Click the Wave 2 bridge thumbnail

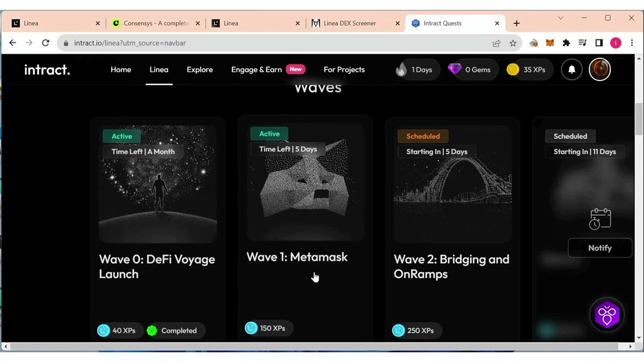(453, 184)
